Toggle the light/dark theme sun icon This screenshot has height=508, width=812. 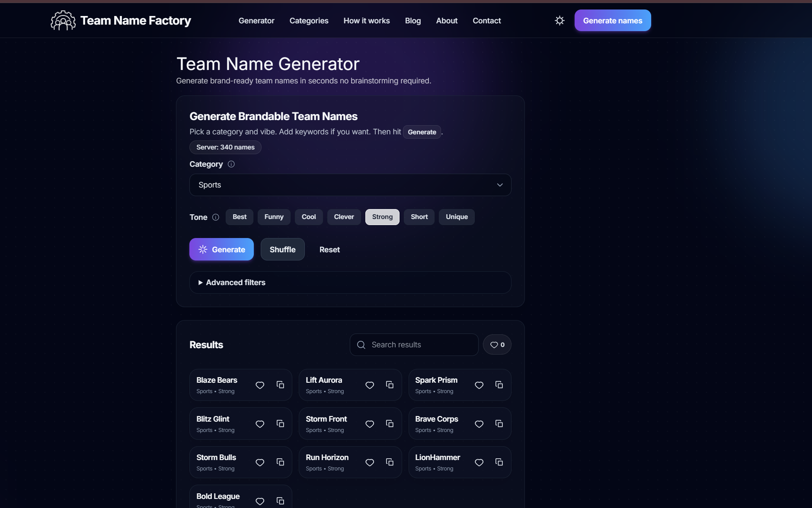point(559,20)
